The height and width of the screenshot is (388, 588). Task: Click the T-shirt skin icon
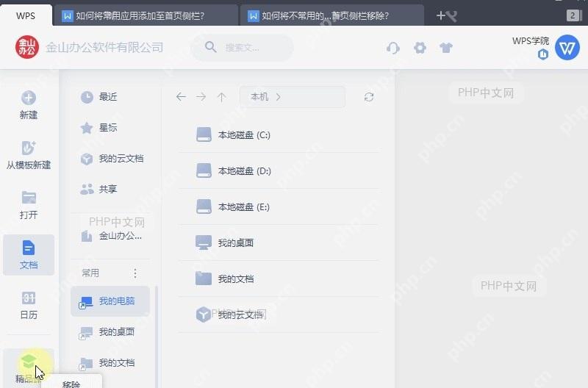446,48
